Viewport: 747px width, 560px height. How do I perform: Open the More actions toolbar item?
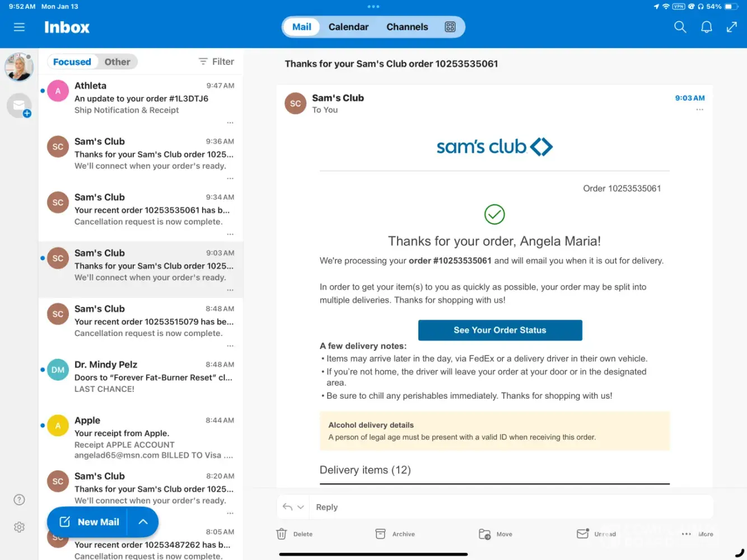pos(697,534)
